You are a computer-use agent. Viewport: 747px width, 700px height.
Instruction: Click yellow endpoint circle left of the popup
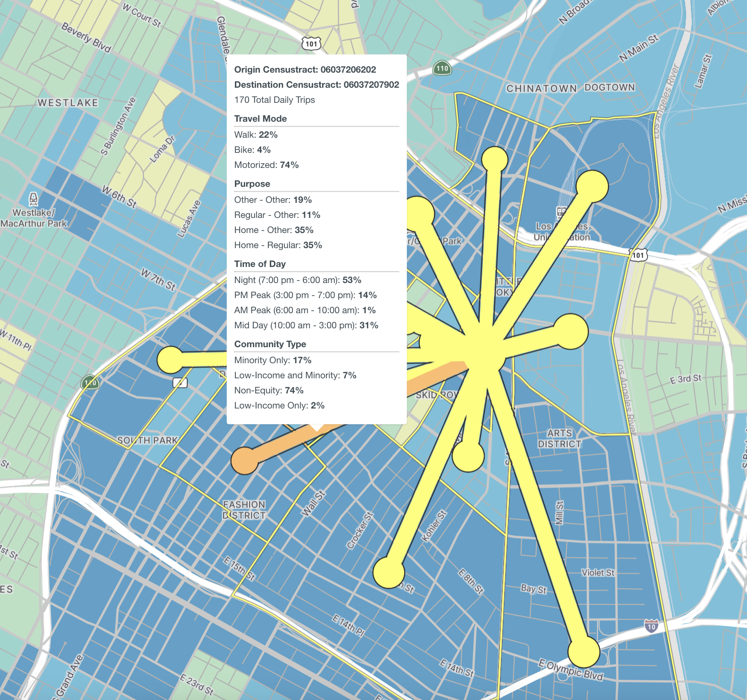coord(171,360)
